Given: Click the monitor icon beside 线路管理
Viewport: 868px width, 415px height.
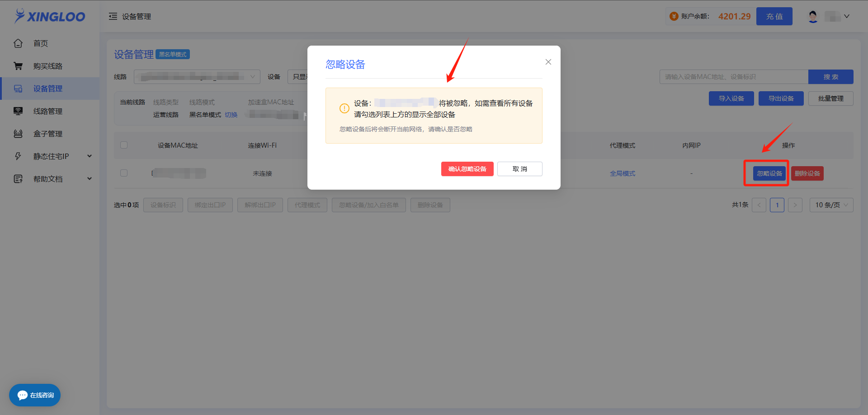Looking at the screenshot, I should click(x=18, y=111).
